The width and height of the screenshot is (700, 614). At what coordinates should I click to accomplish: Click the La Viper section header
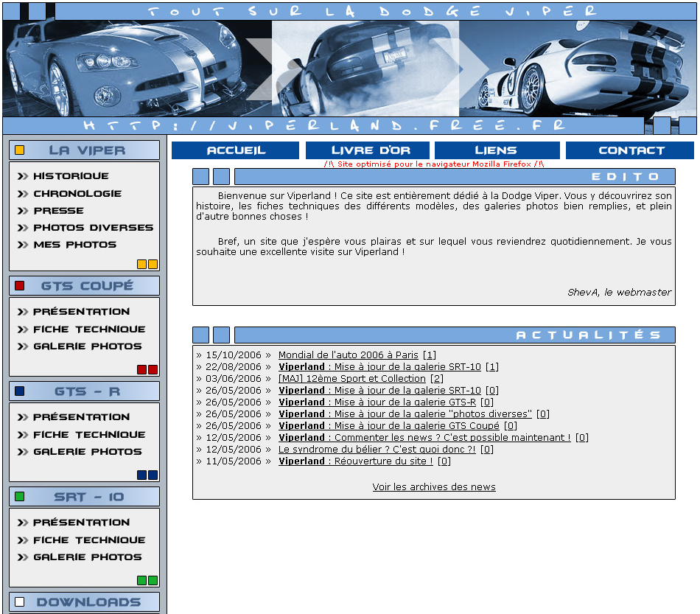(85, 150)
